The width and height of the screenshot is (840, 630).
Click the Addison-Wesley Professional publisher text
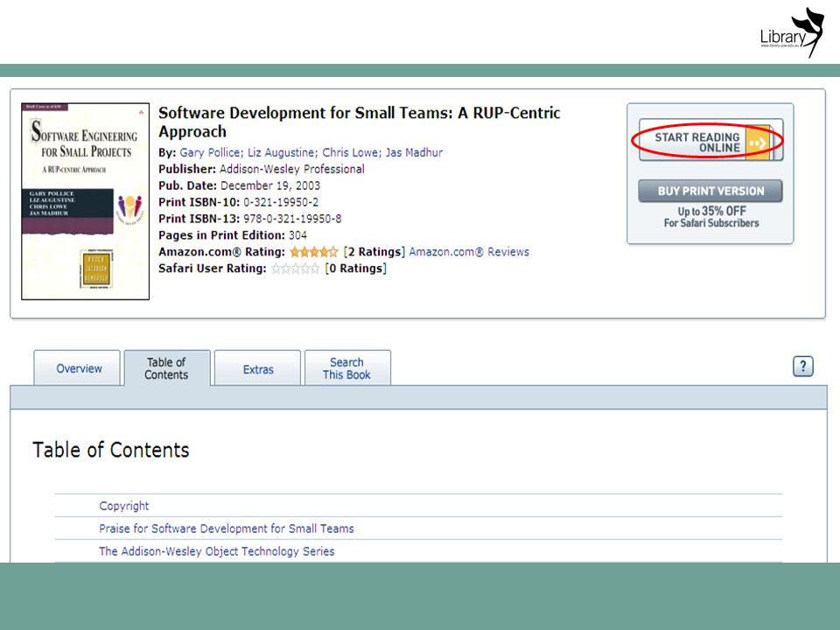coord(292,169)
